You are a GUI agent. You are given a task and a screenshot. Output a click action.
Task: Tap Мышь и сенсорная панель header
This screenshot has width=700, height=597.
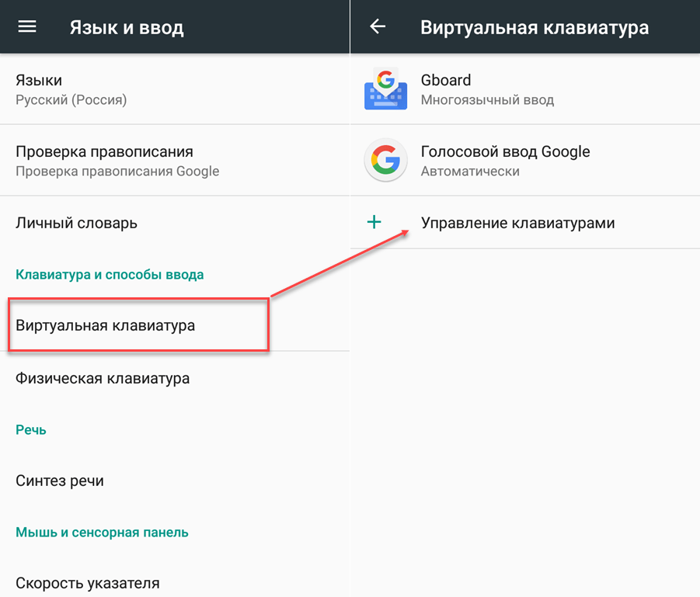pos(103,533)
